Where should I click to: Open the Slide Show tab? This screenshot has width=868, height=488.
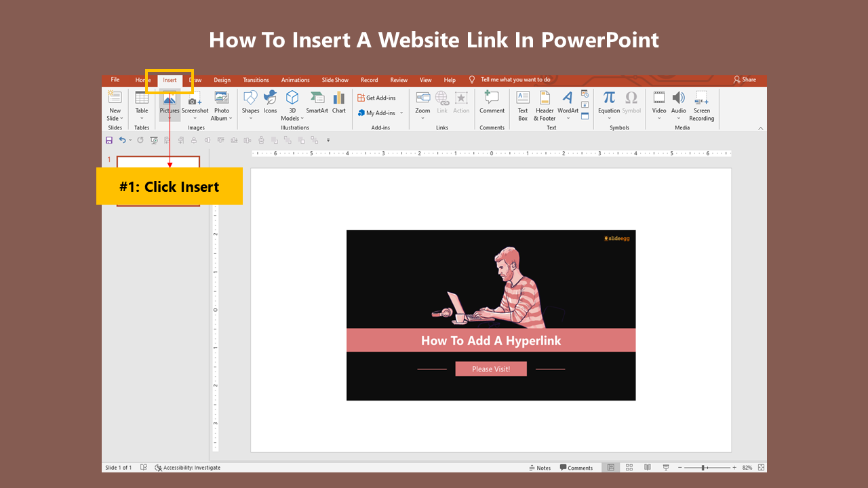pos(335,80)
